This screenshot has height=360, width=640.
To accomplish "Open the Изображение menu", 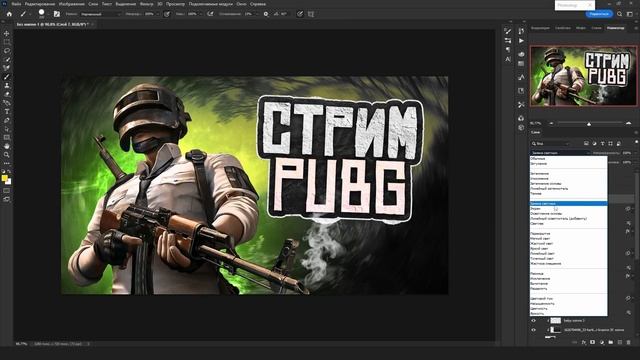I will [x=71, y=4].
